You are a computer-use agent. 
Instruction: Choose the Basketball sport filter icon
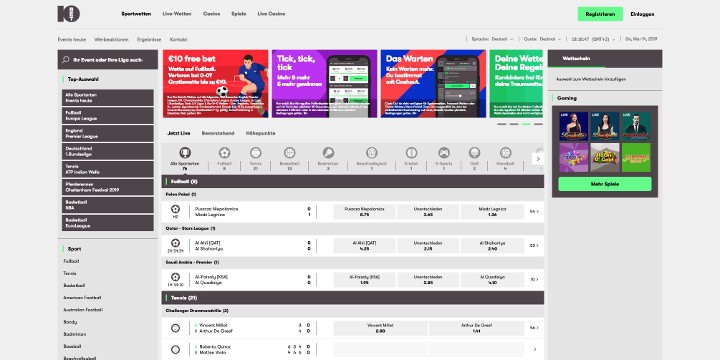[x=289, y=153]
